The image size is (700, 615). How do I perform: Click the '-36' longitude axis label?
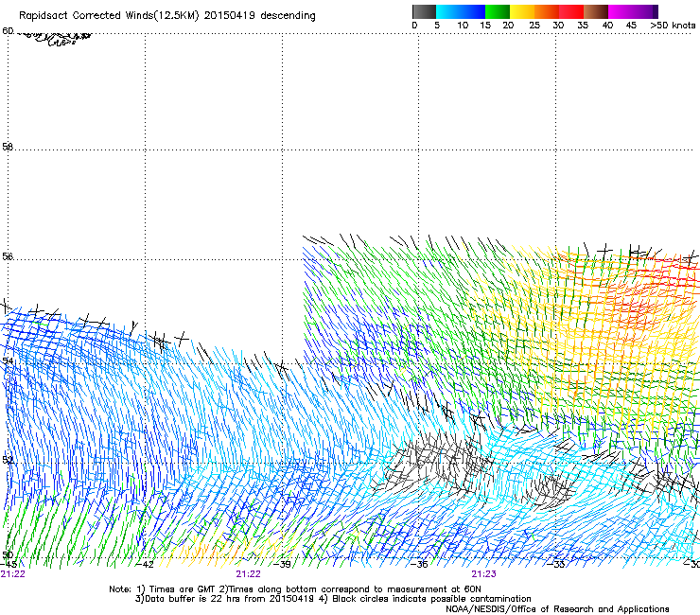point(420,564)
